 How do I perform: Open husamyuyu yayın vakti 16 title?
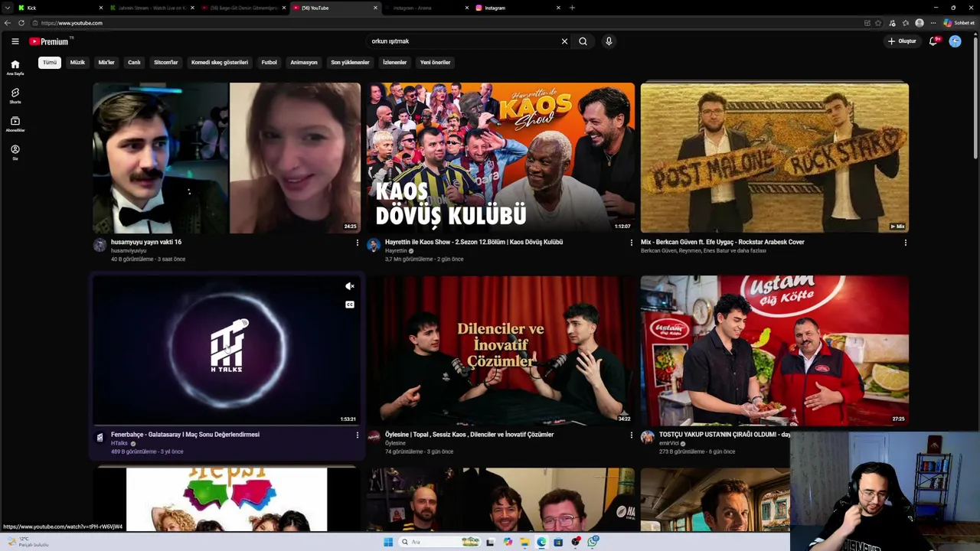(146, 242)
